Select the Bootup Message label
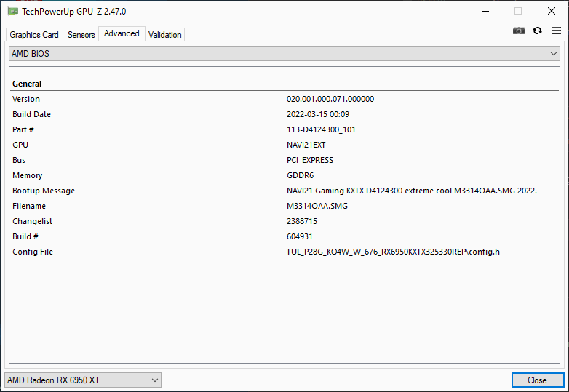569x392 pixels. (x=44, y=191)
